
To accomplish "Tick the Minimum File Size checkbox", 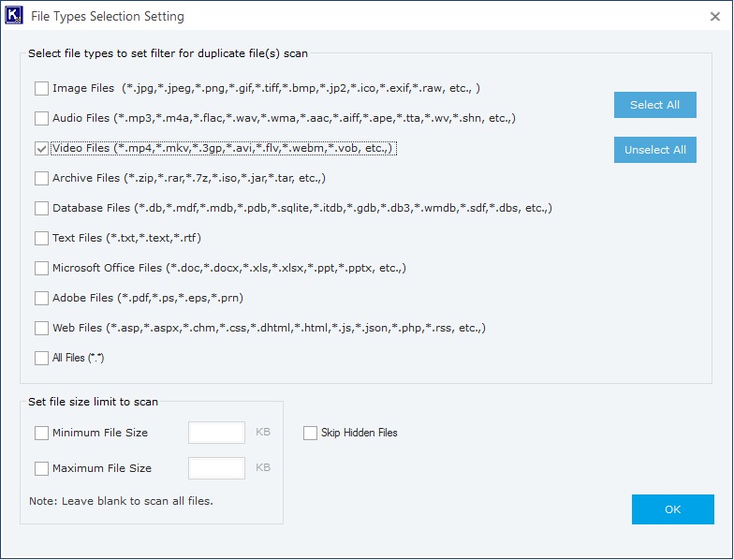I will (41, 433).
